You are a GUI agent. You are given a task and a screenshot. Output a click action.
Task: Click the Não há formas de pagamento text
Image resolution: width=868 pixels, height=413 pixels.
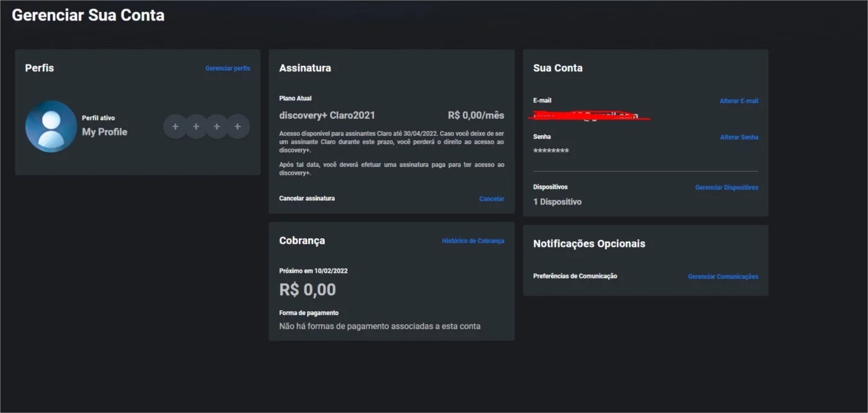point(380,326)
